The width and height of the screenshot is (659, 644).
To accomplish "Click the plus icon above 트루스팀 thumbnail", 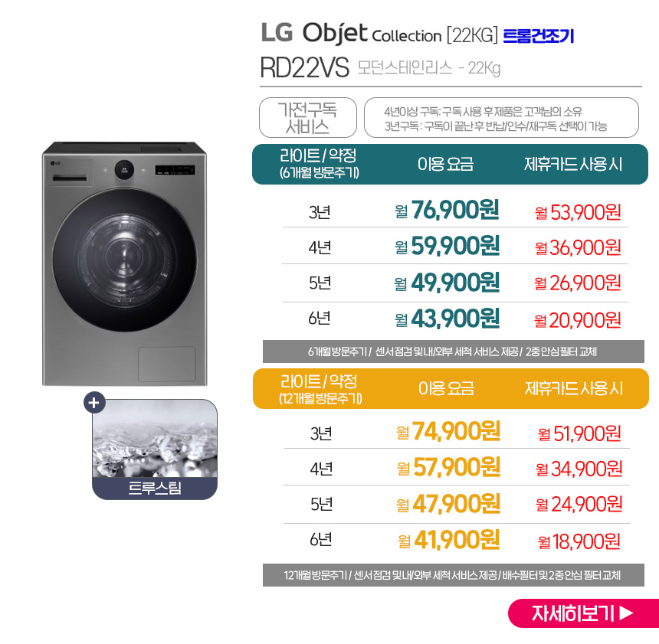I will [x=94, y=403].
